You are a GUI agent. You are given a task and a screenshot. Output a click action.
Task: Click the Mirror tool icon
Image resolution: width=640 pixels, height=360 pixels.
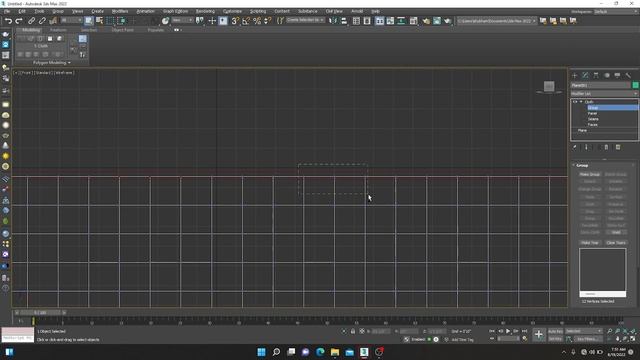point(333,21)
